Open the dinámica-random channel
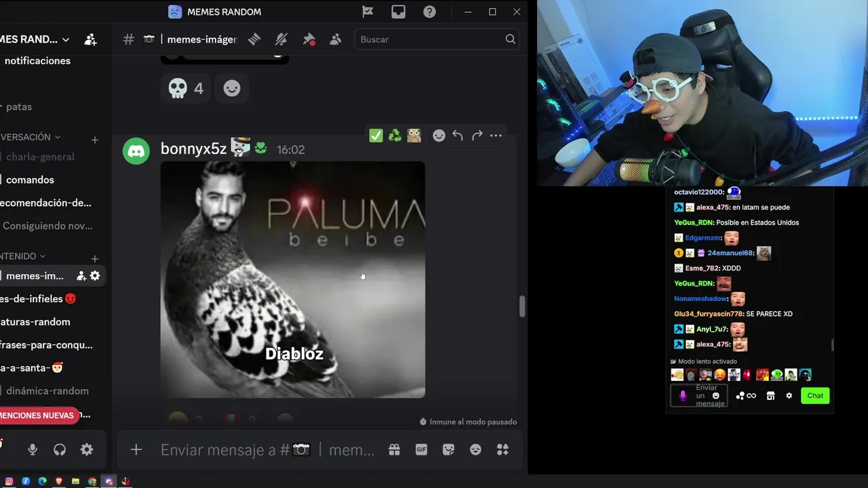Viewport: 868px width, 488px height. click(x=47, y=391)
